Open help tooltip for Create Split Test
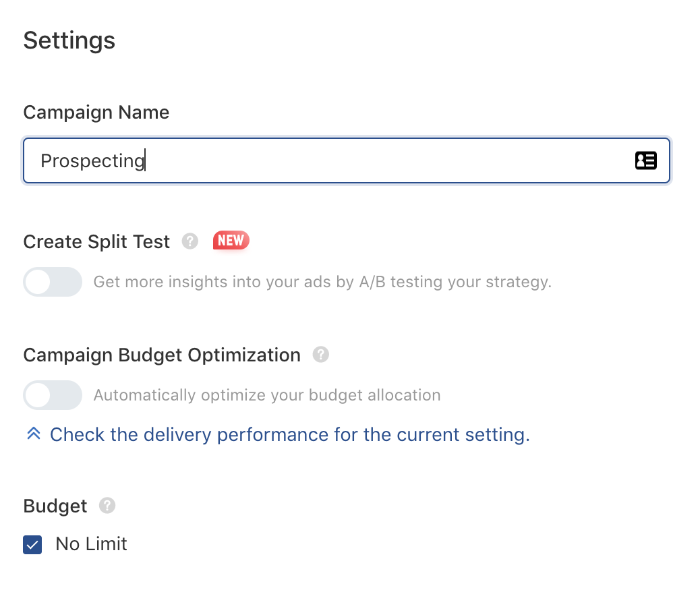 pyautogui.click(x=190, y=241)
